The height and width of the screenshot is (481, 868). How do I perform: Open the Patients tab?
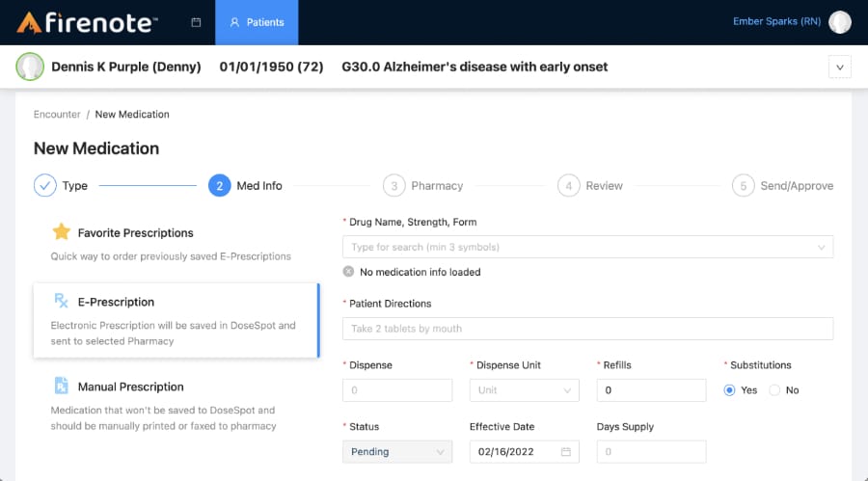257,22
